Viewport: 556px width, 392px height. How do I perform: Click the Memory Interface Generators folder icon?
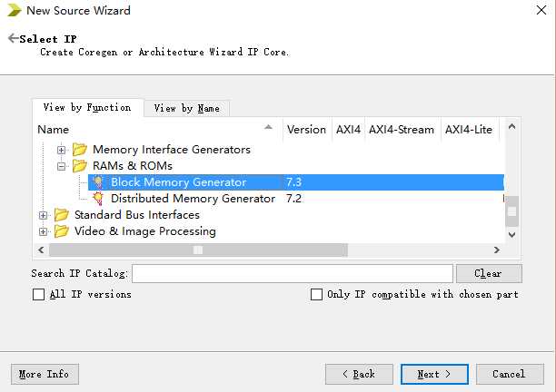click(x=80, y=150)
